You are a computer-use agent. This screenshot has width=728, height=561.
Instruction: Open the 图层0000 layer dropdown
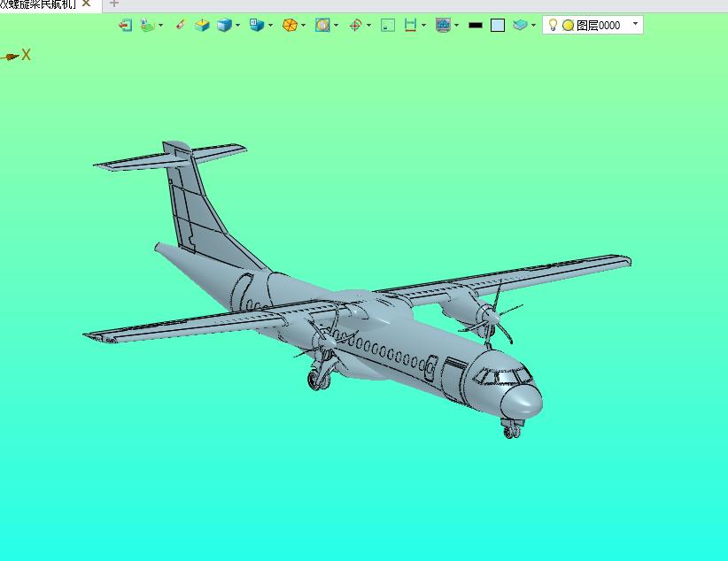tap(635, 23)
